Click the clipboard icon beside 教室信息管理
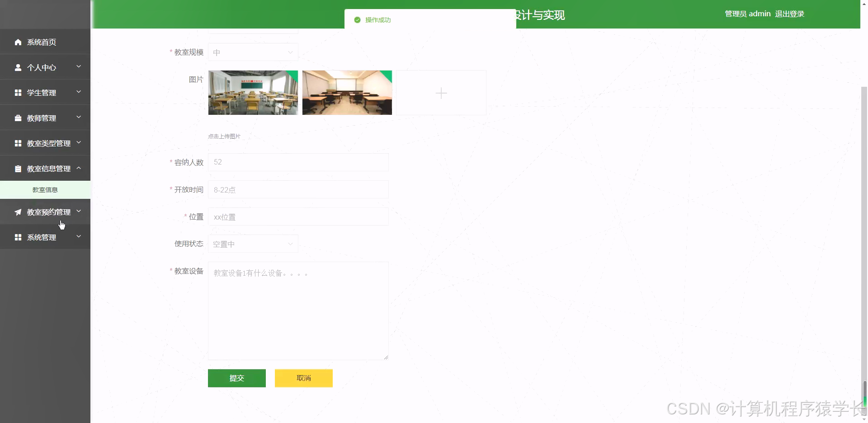Viewport: 868px width, 423px height. (x=18, y=169)
